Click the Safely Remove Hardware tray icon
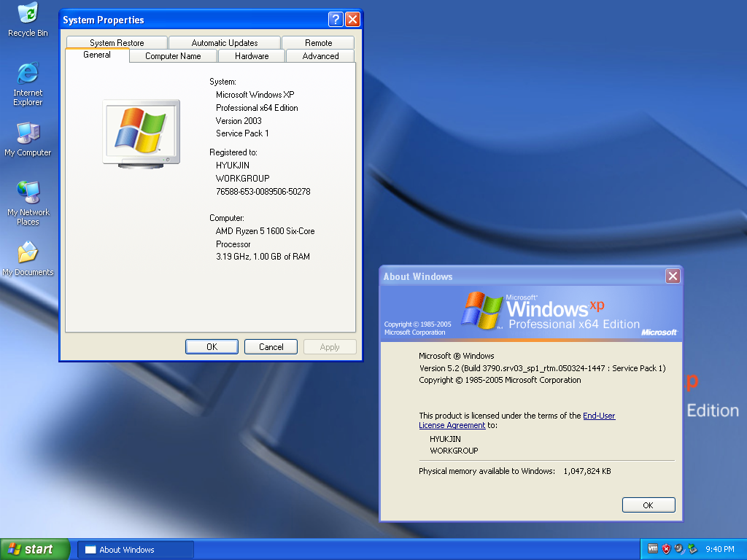The image size is (747, 560). (692, 549)
